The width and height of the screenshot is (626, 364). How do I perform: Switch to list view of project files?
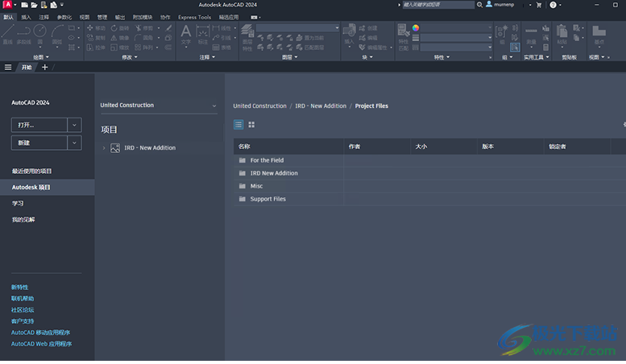coord(238,125)
